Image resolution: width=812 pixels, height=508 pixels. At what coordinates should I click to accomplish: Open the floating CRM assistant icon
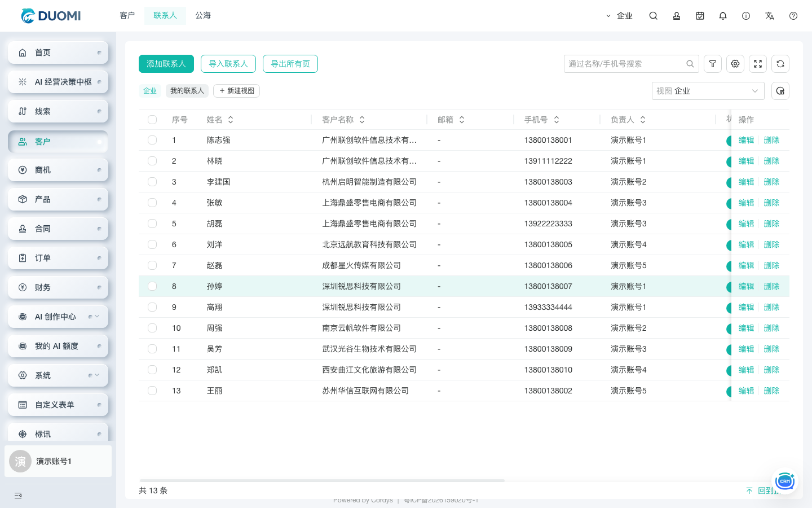(x=784, y=481)
